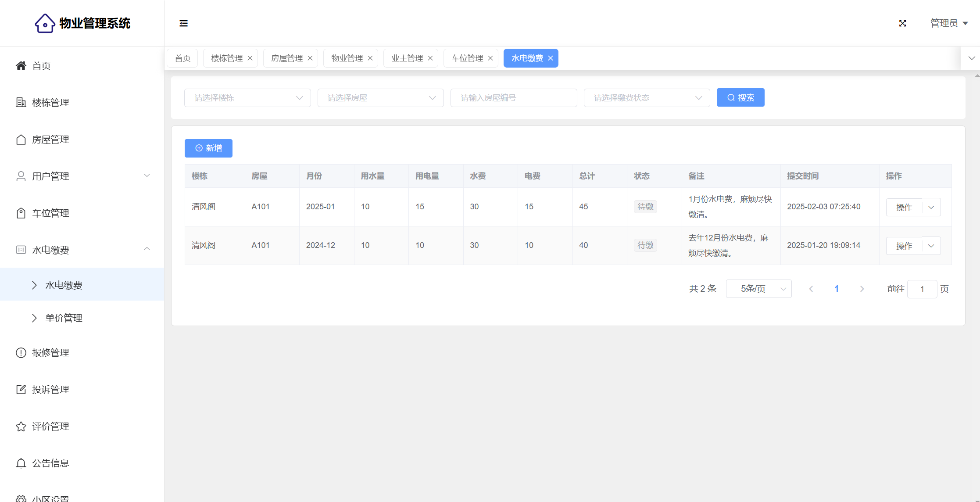Click the home icon in sidebar
980x502 pixels.
(21, 66)
